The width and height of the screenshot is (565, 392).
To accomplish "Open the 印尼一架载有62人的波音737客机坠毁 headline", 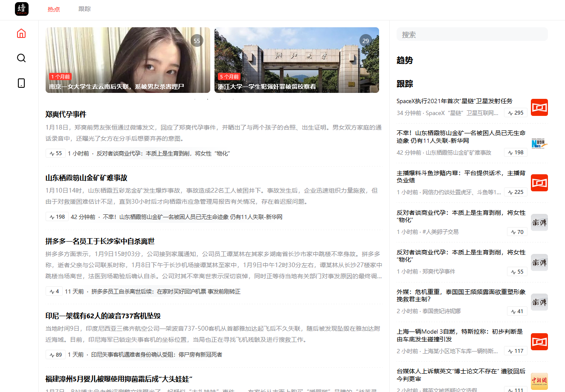I will tap(103, 316).
